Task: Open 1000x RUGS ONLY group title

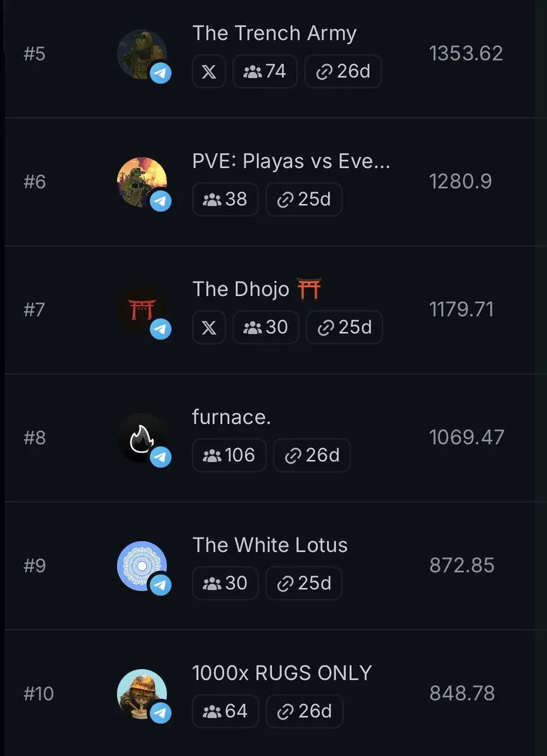Action: pos(282,673)
